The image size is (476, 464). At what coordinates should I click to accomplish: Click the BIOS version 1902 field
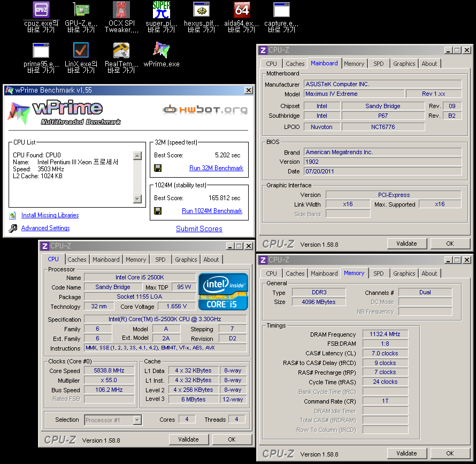pyautogui.click(x=382, y=162)
